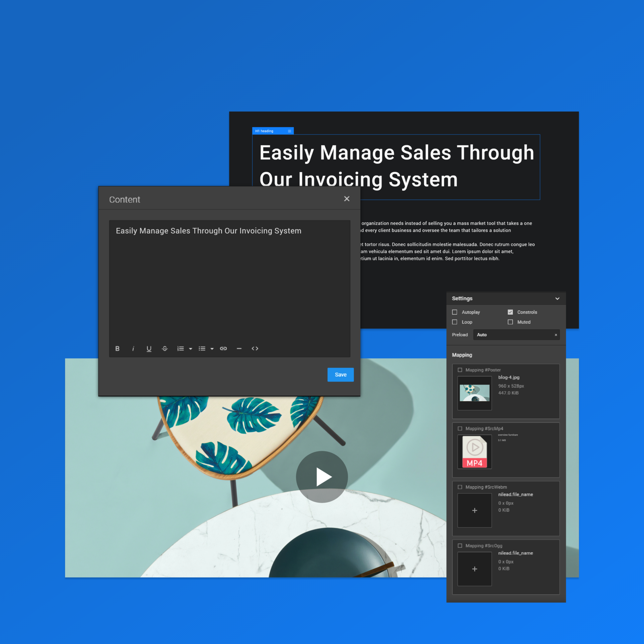The image size is (644, 644).
Task: Insert a link in Content editor
Action: [223, 349]
